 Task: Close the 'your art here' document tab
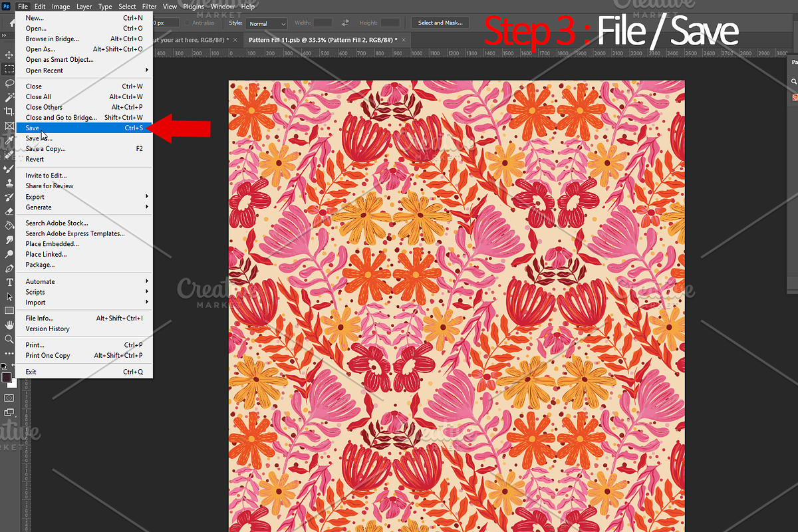[235, 40]
